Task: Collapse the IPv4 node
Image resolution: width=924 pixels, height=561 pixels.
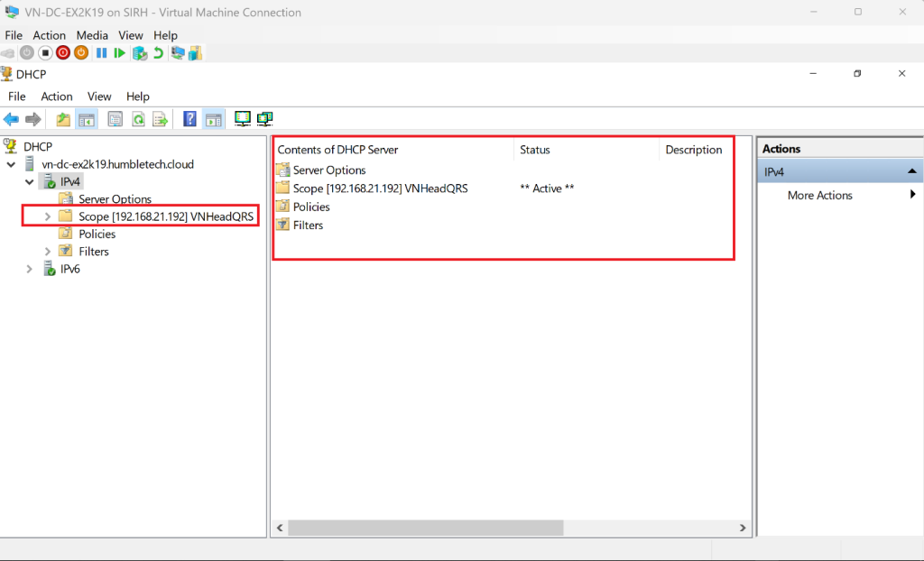Action: 30,182
